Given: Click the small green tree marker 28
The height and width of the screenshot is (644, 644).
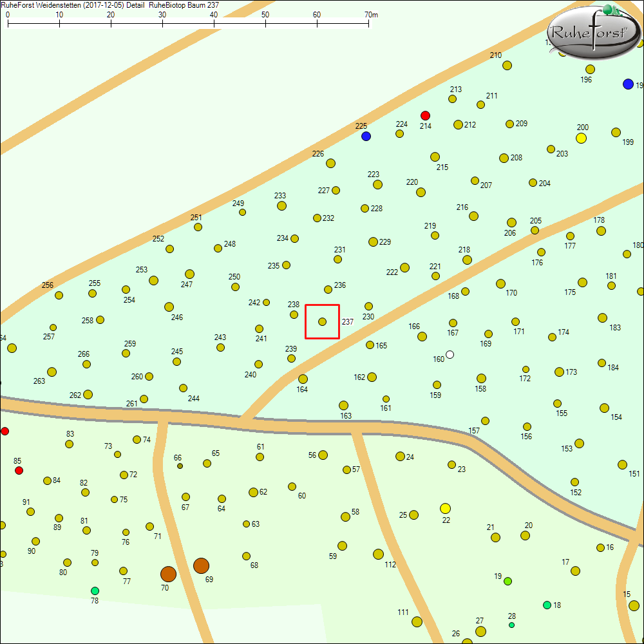Looking at the screenshot, I should tap(511, 625).
